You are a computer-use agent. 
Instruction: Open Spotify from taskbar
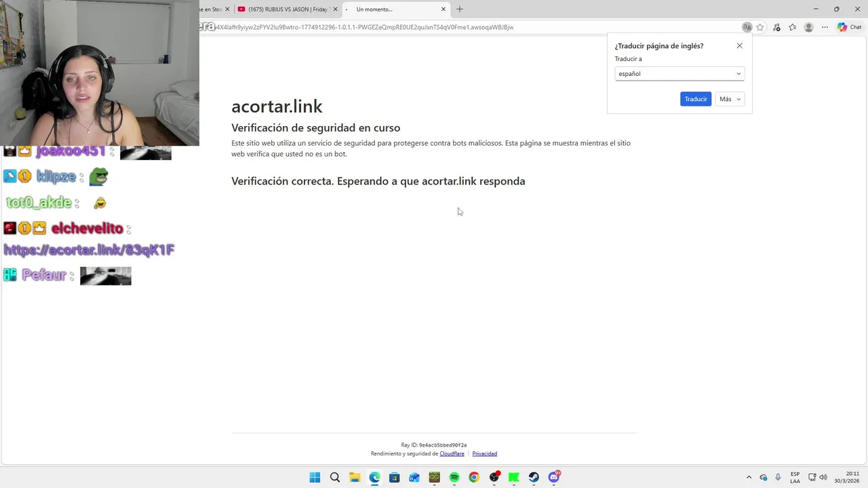[x=454, y=477]
